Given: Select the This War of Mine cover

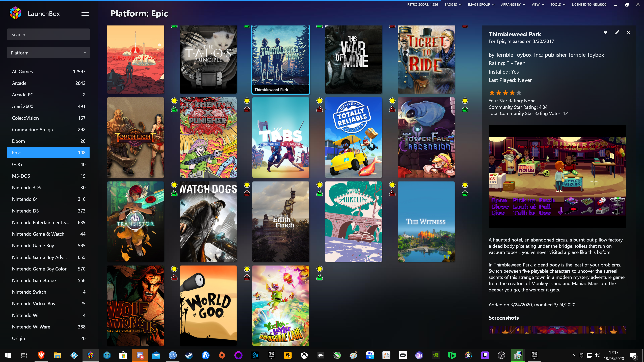Looking at the screenshot, I should tap(353, 59).
